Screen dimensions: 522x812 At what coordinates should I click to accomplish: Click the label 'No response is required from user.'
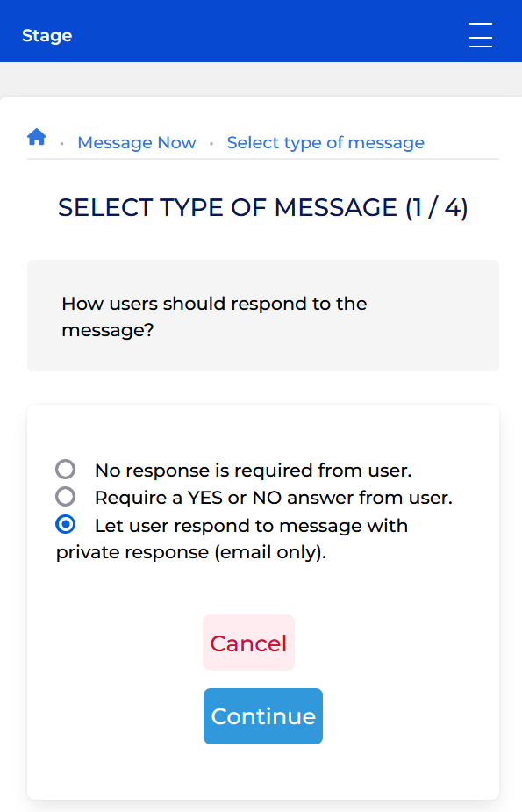click(x=253, y=471)
